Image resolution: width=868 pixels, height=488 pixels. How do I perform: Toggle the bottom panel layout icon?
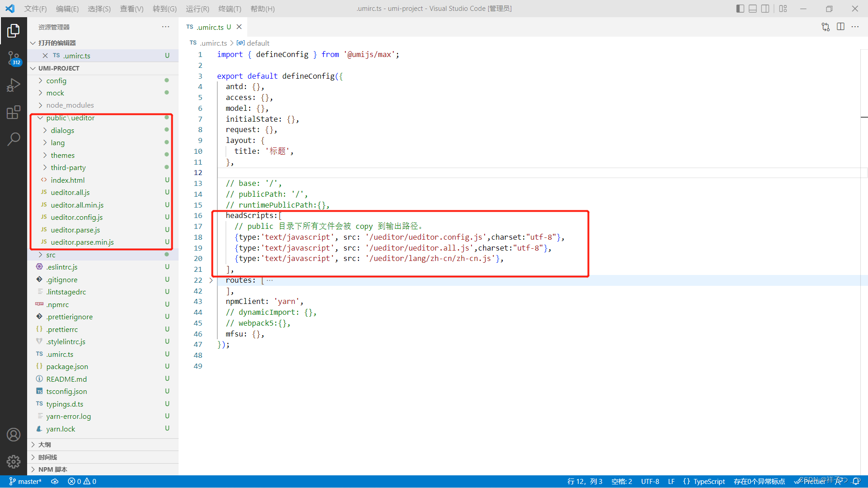pos(753,9)
